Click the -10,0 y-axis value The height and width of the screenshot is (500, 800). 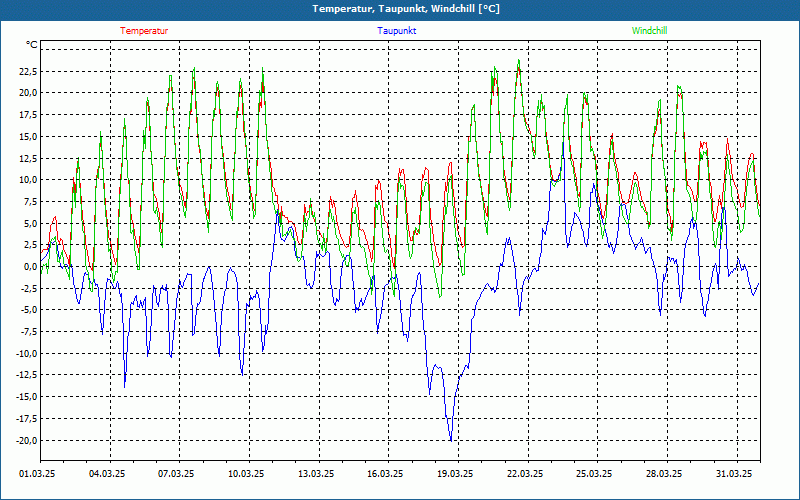26,354
